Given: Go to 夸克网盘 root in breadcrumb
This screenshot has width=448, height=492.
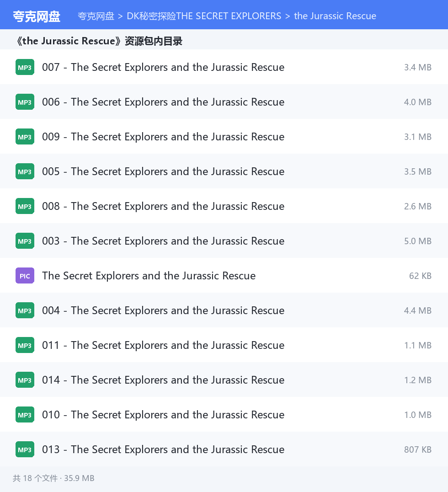Looking at the screenshot, I should pyautogui.click(x=96, y=16).
